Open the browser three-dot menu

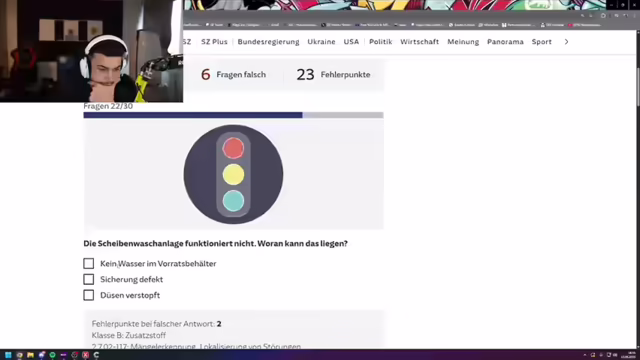tap(634, 16)
